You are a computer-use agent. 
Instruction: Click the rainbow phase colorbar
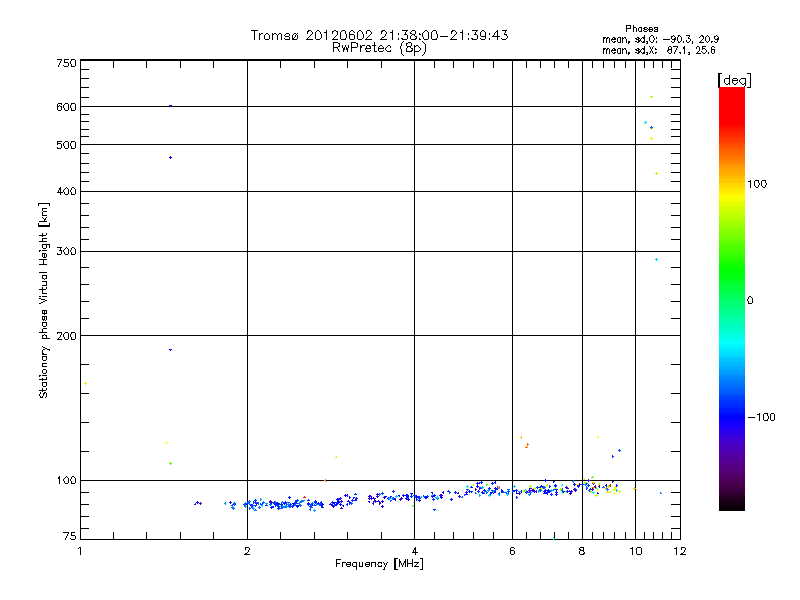(732, 298)
